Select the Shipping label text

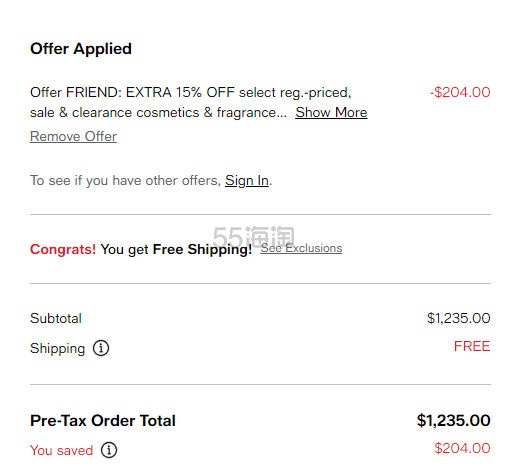pyautogui.click(x=58, y=349)
